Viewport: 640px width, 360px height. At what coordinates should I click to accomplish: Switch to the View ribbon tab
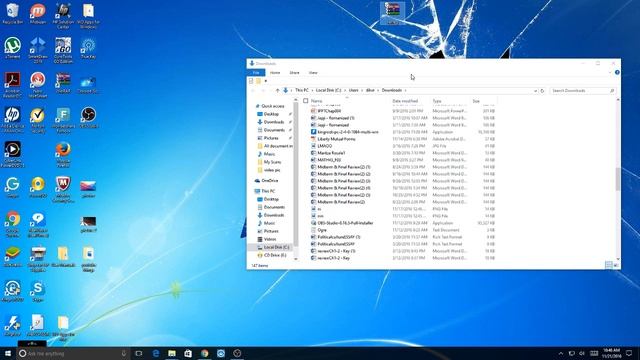point(313,73)
